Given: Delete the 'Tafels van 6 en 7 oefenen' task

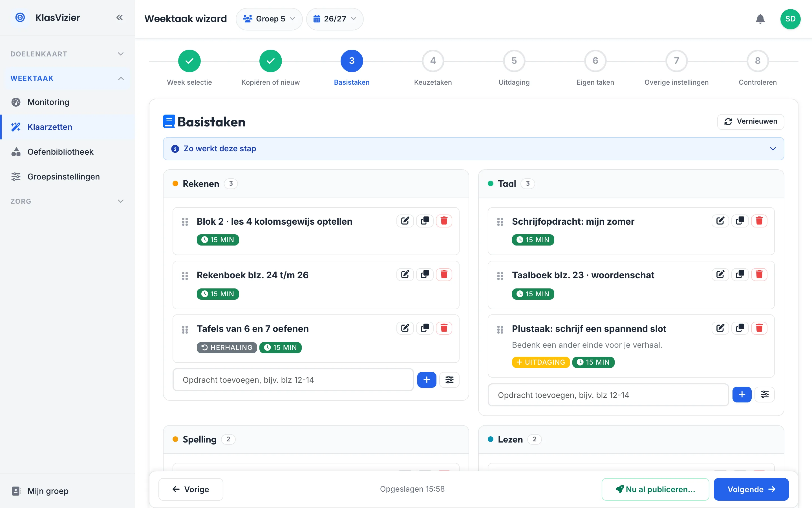Looking at the screenshot, I should click(444, 328).
